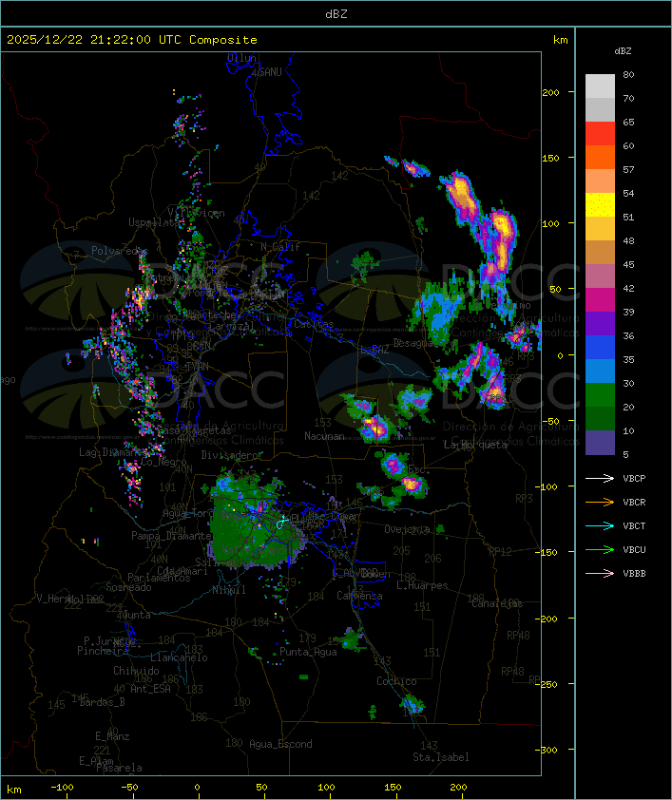Click the 0 tick on horizontal axis
This screenshot has width=672, height=800.
[198, 788]
